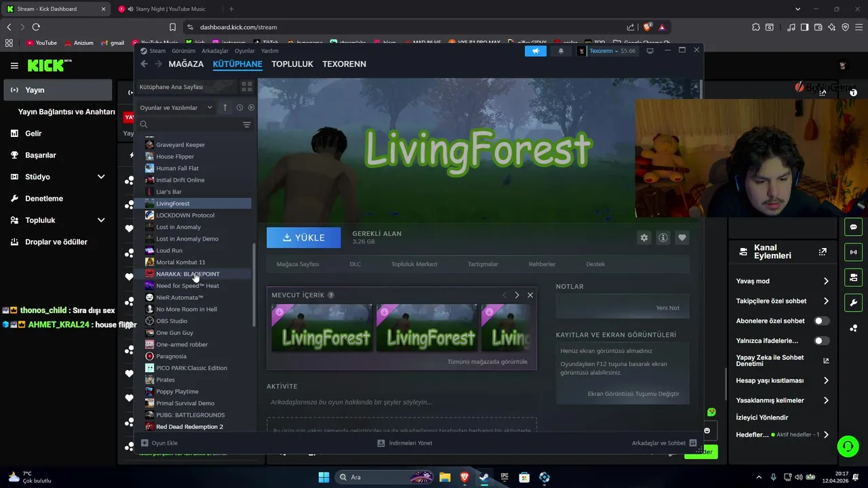Open the TOPLULUK tab in Steam

click(292, 64)
